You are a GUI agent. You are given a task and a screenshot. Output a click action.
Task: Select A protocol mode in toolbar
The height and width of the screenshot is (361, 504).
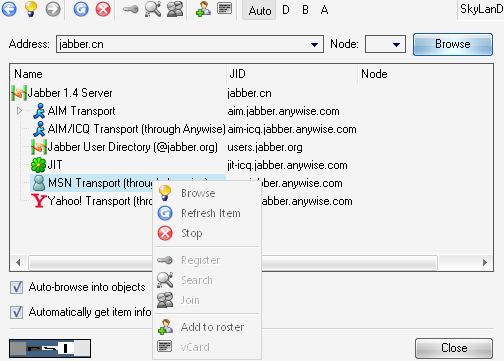324,10
